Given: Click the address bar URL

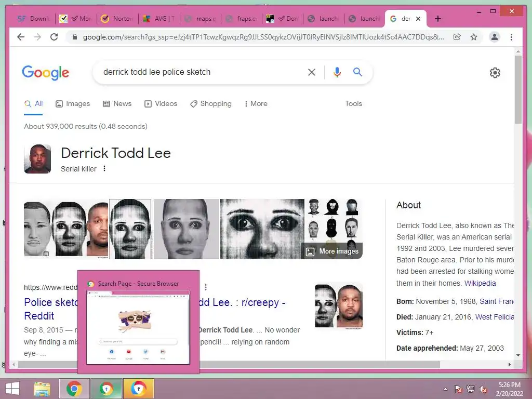Looking at the screenshot, I should pos(263,37).
